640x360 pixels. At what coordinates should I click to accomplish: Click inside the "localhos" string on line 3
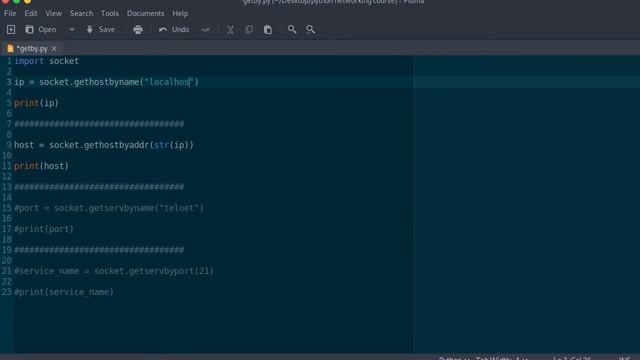169,82
